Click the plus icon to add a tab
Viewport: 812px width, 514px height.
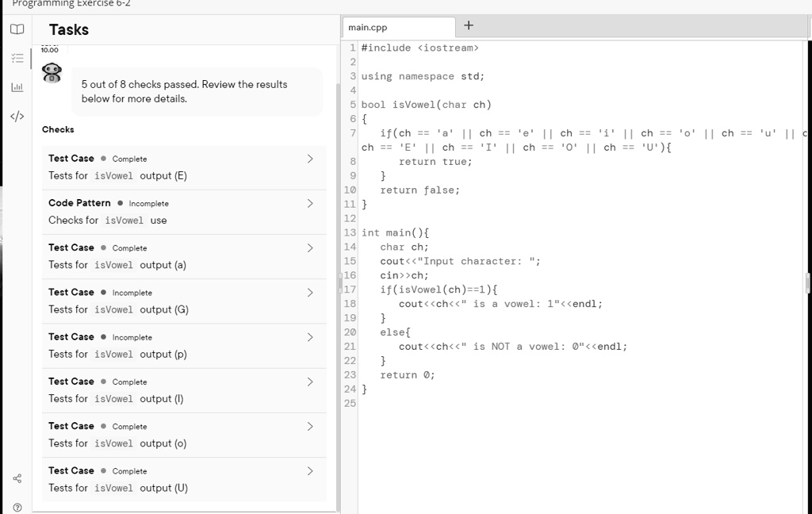pyautogui.click(x=468, y=25)
